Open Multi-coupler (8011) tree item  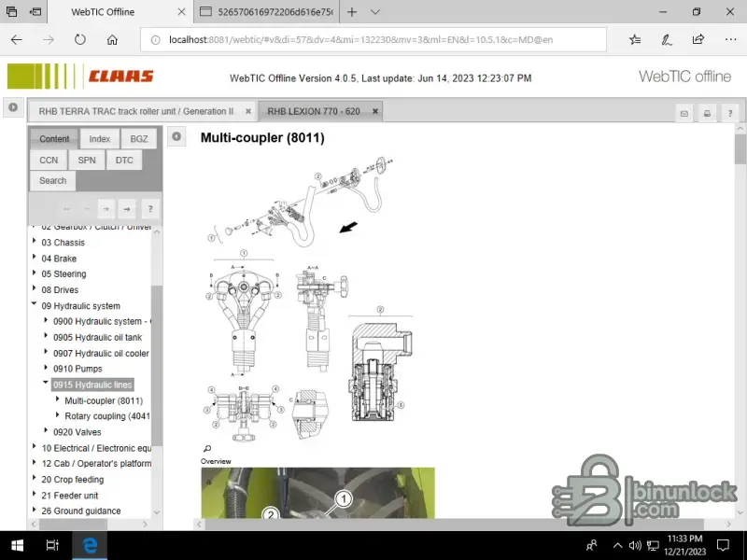(104, 401)
